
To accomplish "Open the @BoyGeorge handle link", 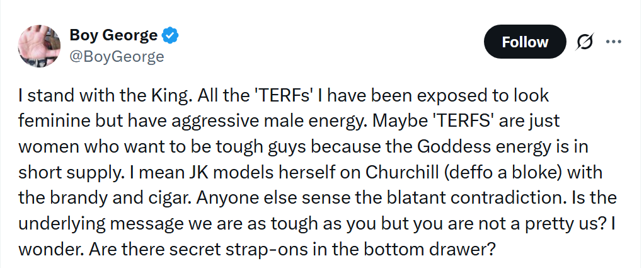I will [x=116, y=57].
